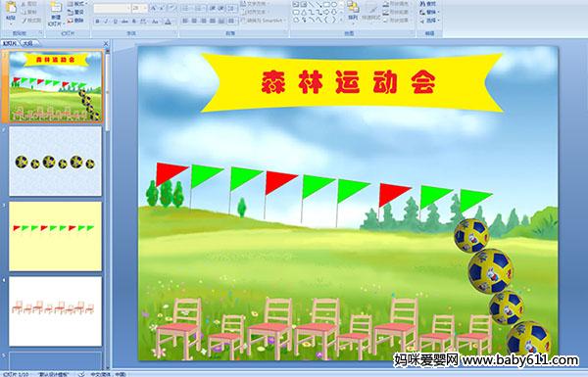Viewport: 588px width, 377px height.
Task: Select slide 4 thumbnail with chairs
Action: [55, 311]
